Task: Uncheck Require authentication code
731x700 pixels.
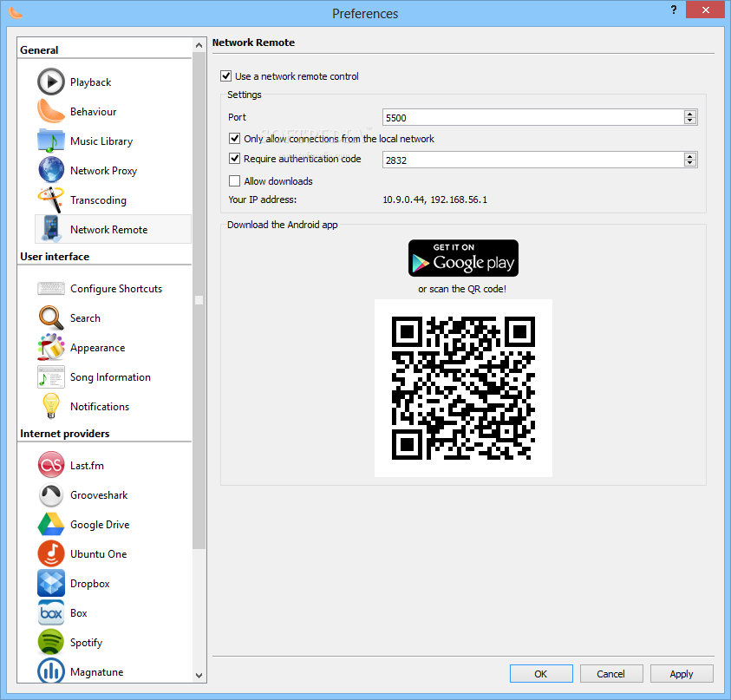Action: pos(234,158)
